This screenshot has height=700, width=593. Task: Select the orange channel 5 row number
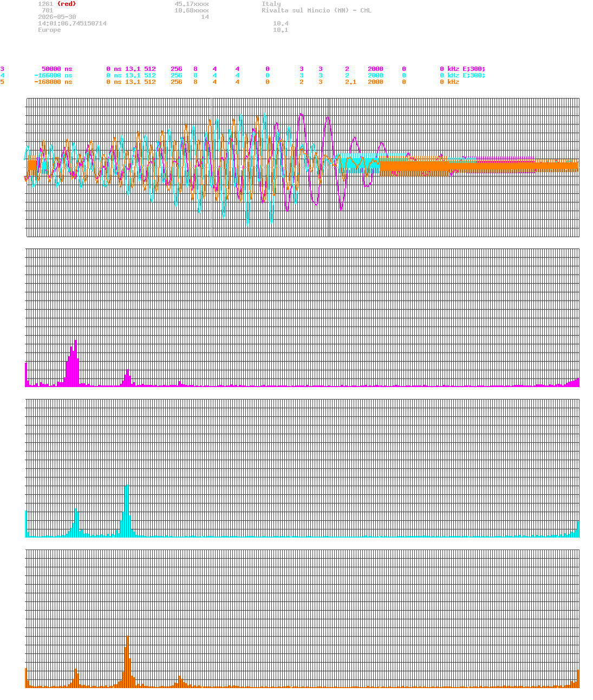point(2,82)
